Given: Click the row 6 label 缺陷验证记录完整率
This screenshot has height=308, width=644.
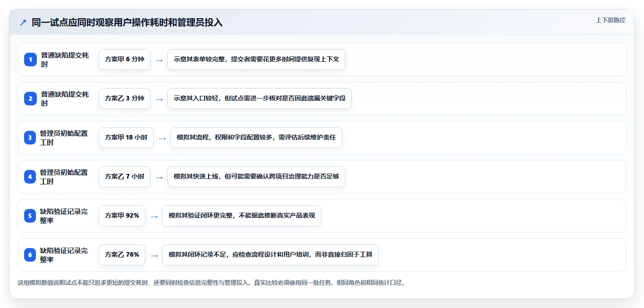Looking at the screenshot, I should (64, 255).
